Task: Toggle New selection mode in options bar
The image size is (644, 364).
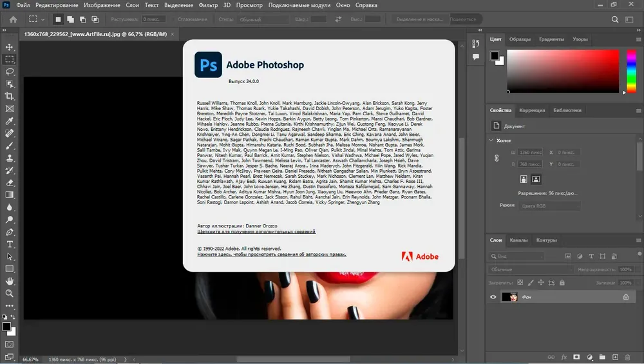Action: pos(59,19)
